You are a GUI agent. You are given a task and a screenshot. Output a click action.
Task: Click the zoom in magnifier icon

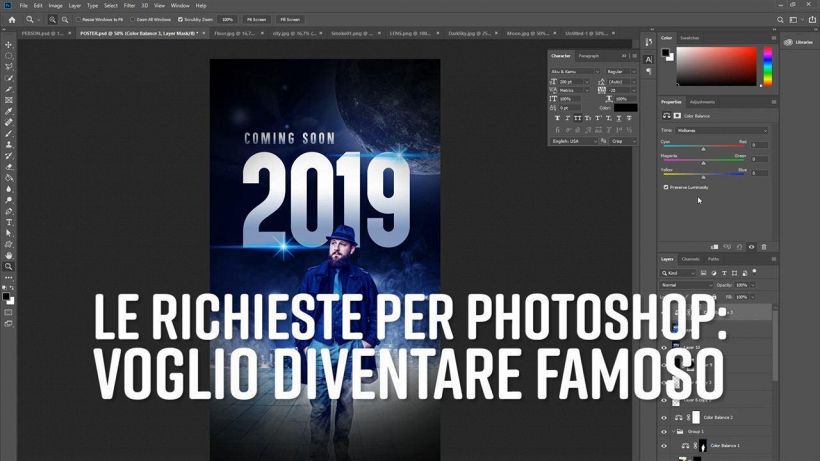(53, 19)
